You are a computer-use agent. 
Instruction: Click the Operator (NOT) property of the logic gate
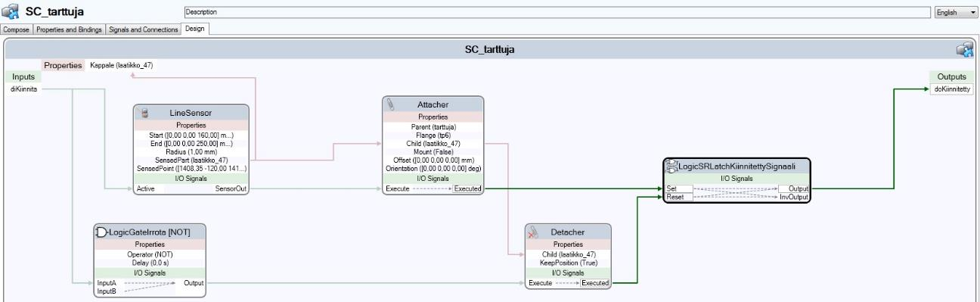pyautogui.click(x=149, y=255)
